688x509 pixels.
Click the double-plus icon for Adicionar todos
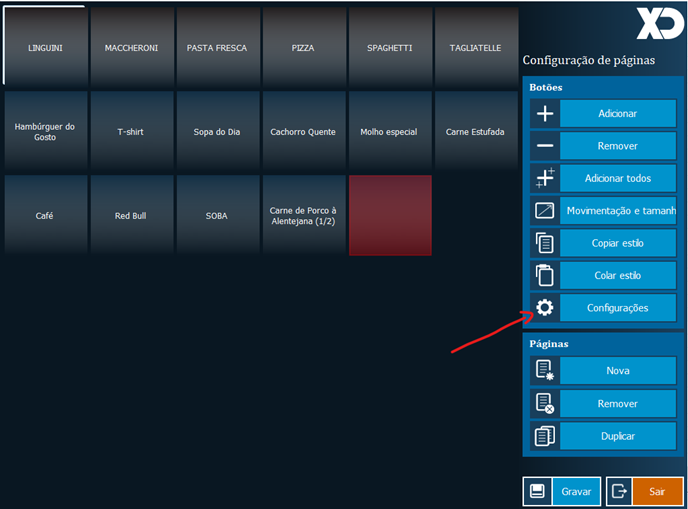tap(545, 179)
